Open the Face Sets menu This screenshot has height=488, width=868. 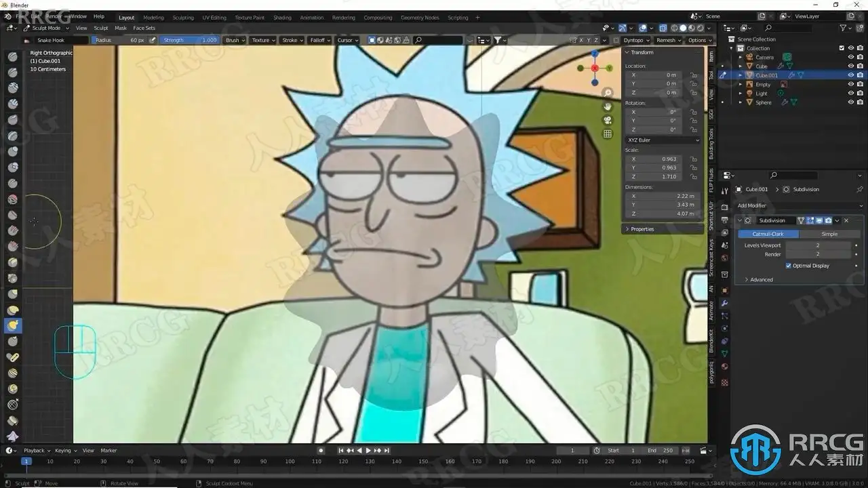point(144,28)
